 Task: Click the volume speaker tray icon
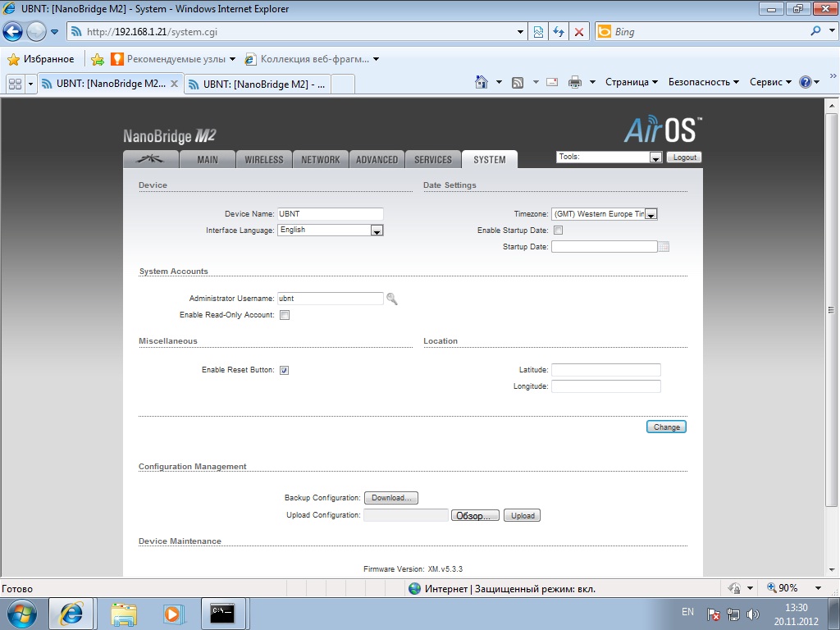click(753, 614)
